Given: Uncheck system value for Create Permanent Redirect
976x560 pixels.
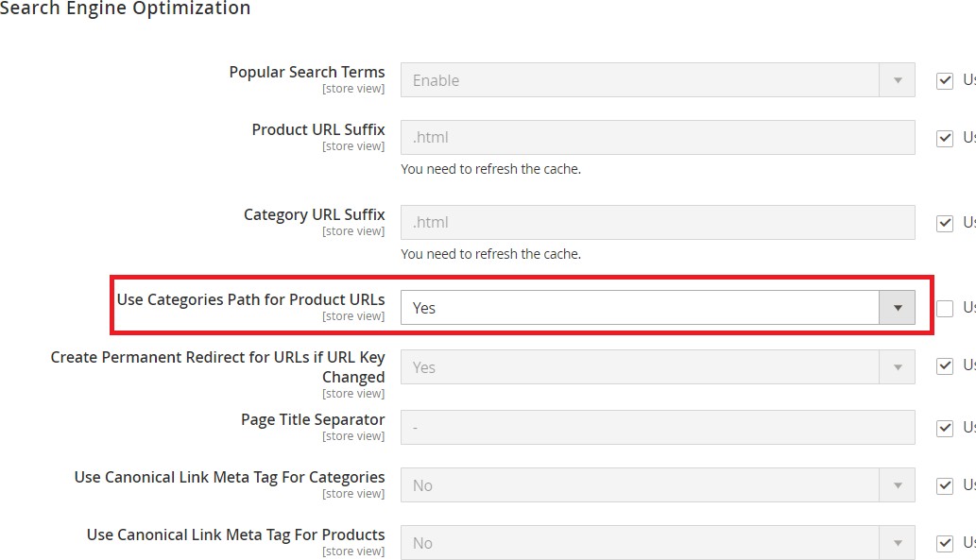Looking at the screenshot, I should click(945, 366).
